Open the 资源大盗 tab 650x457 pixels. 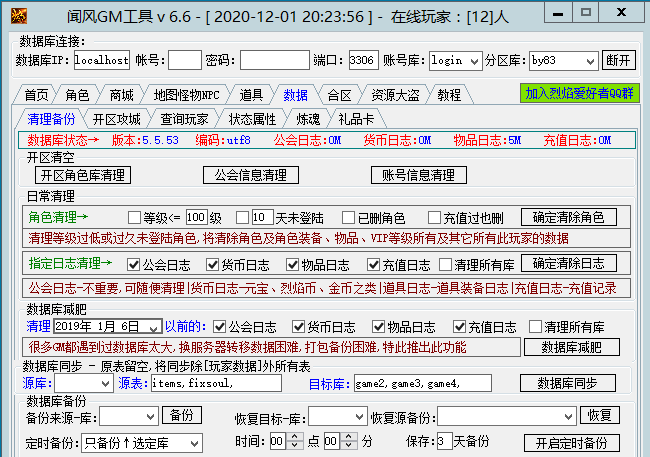(x=395, y=95)
